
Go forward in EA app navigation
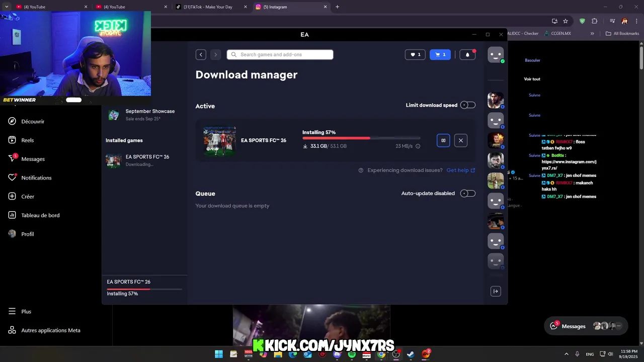point(216,54)
